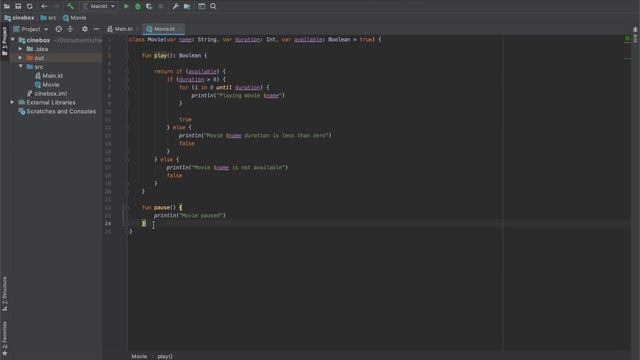Viewport: 640px width, 360px height.
Task: Click the Stop square toolbar icon
Action: click(x=161, y=6)
